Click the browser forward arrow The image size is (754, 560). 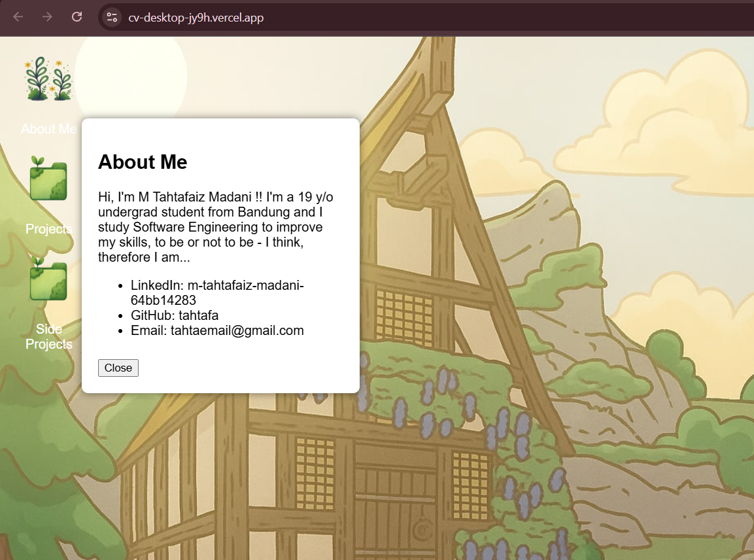coord(47,17)
